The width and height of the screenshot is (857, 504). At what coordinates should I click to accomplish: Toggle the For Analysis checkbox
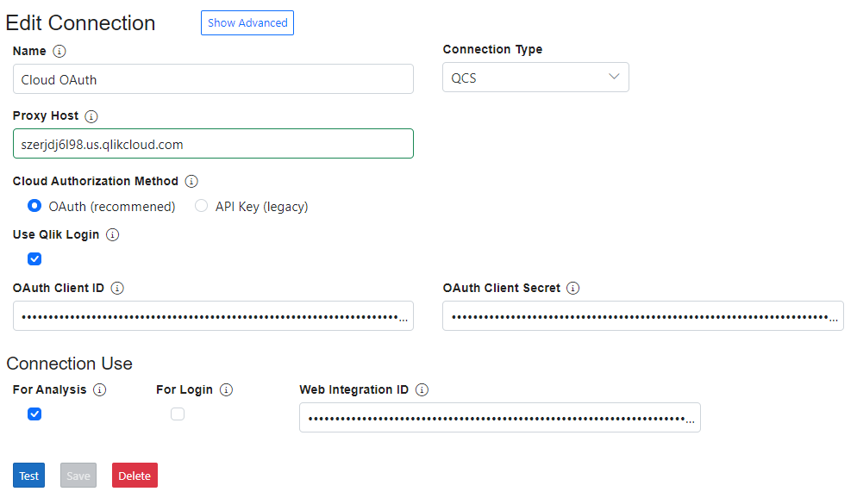tap(34, 414)
